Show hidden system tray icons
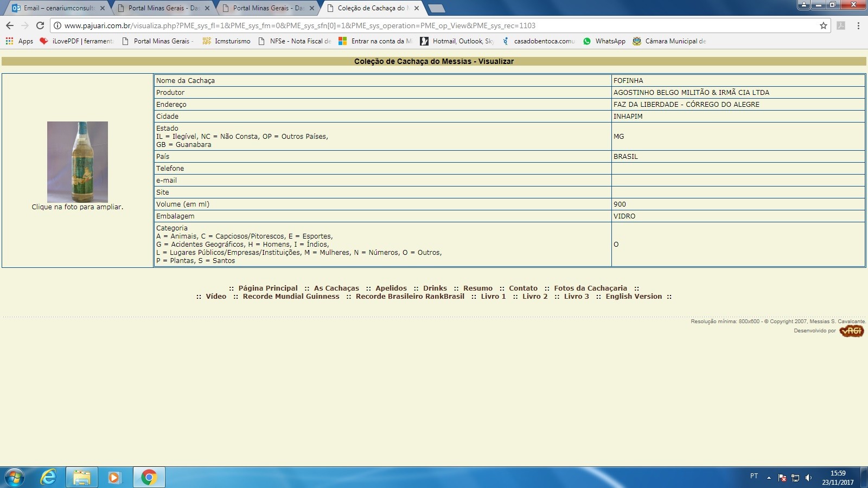868x488 pixels. pos(769,478)
